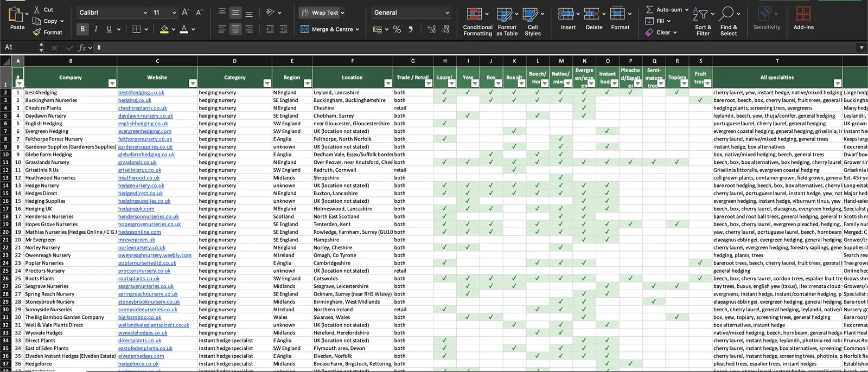Decrease font size with the smaller A icon
The image size is (868, 372).
point(199,12)
